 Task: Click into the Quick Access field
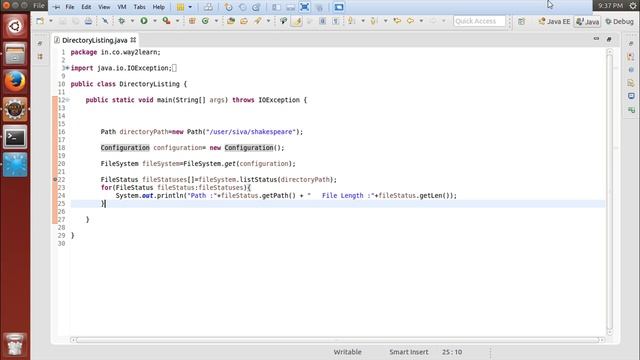pos(479,21)
